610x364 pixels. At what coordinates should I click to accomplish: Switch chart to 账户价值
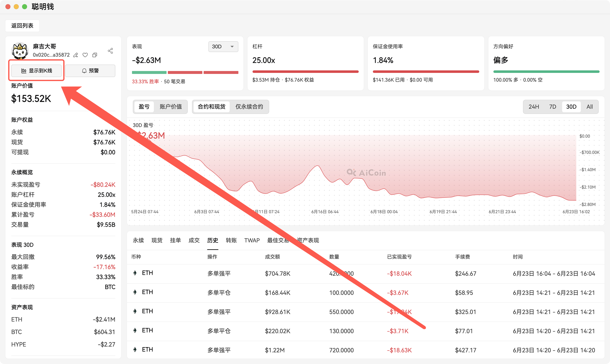(x=171, y=107)
